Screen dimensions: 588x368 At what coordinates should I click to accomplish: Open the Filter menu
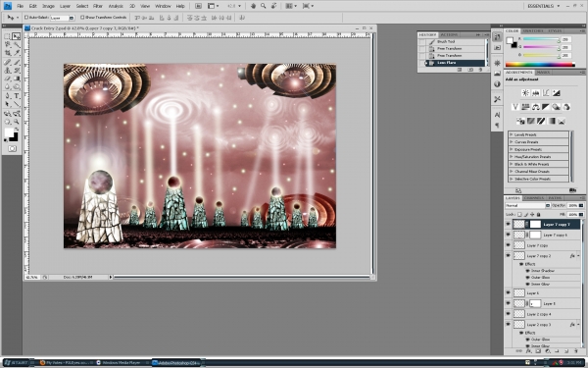pos(98,6)
